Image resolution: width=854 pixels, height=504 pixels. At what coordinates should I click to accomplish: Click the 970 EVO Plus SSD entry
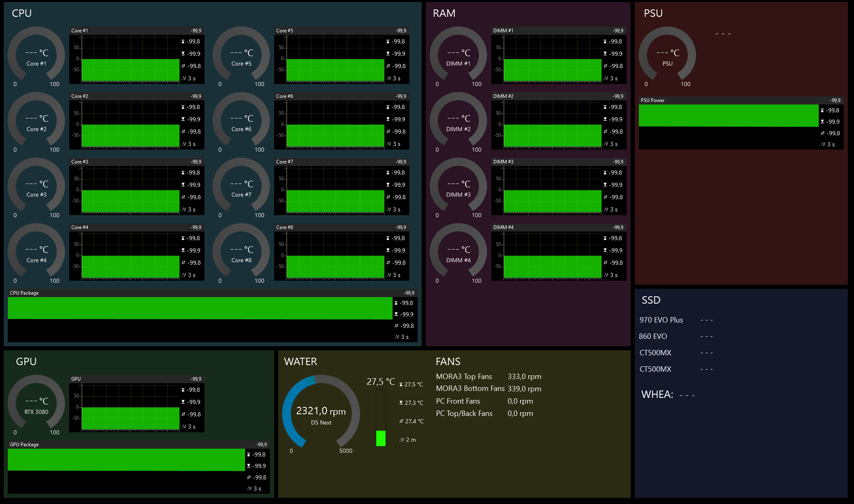tap(661, 320)
